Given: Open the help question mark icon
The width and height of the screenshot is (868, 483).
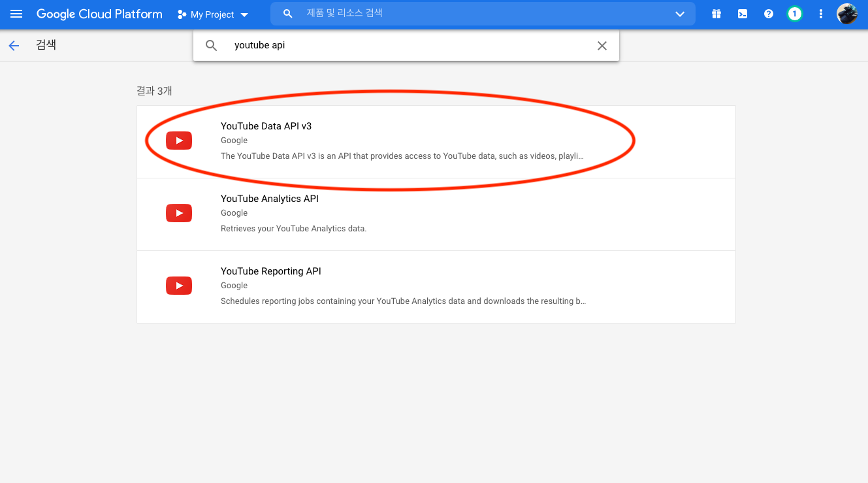Looking at the screenshot, I should 769,14.
